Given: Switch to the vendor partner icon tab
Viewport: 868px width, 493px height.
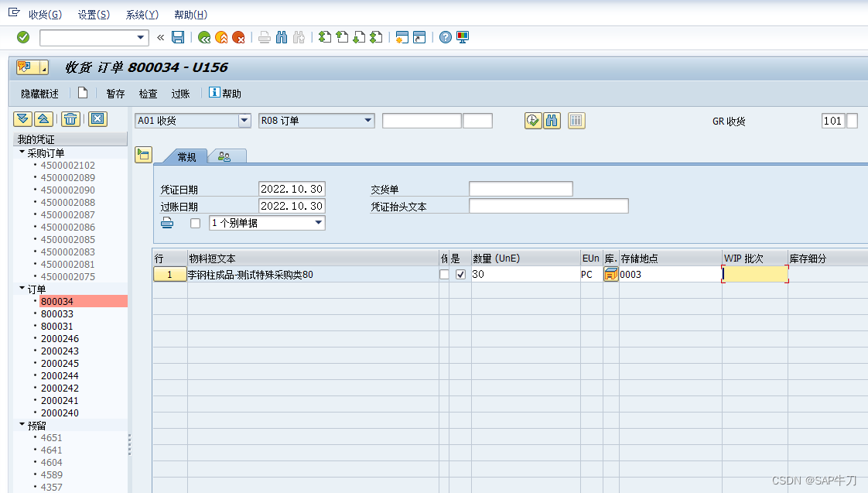Looking at the screenshot, I should [x=225, y=157].
